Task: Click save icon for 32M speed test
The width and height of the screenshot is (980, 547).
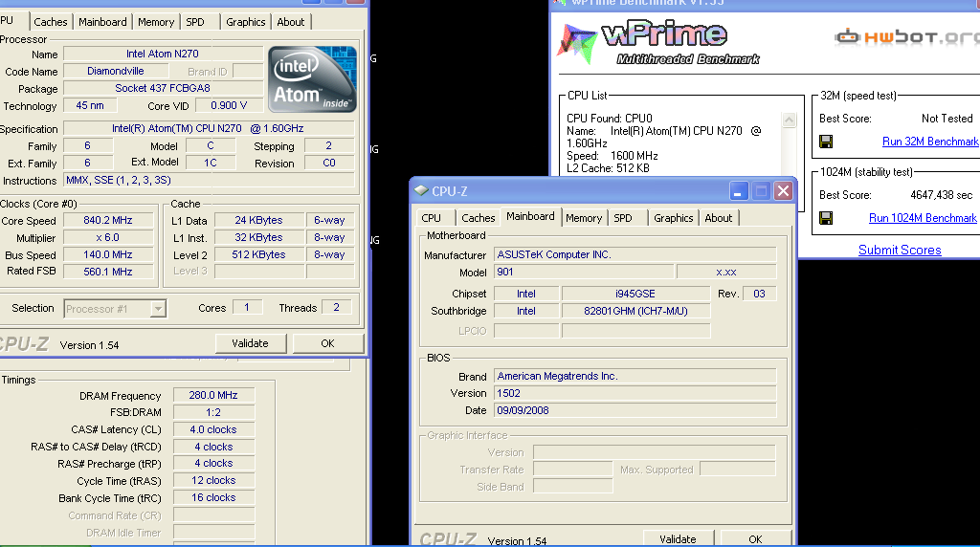Action: click(826, 142)
